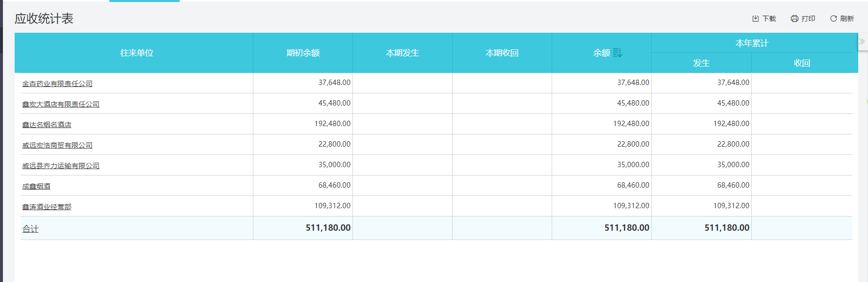Click the 发生 sub-header under 本年累计
This screenshot has height=282, width=868.
tap(701, 63)
